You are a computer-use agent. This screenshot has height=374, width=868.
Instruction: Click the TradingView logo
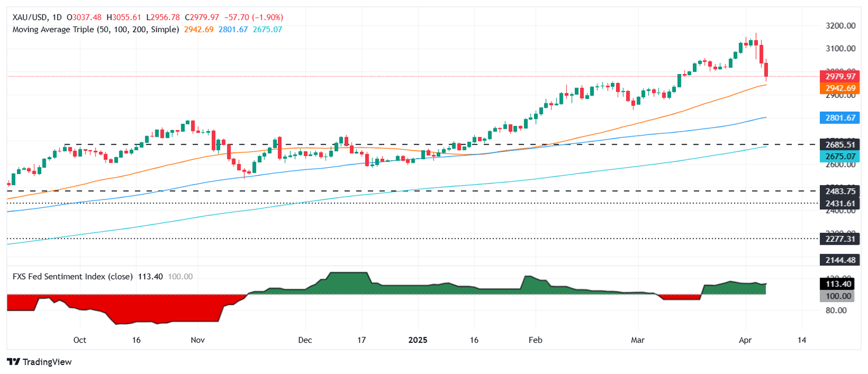pos(39,362)
